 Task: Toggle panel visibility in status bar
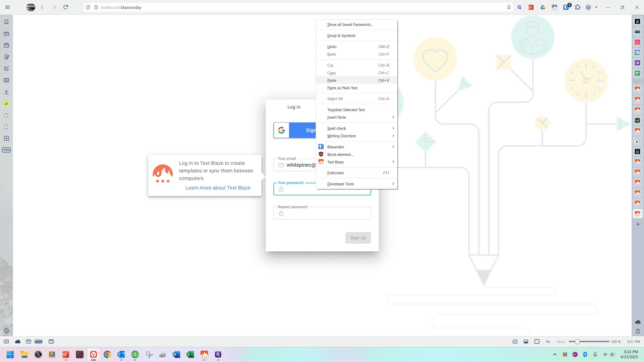point(7,342)
